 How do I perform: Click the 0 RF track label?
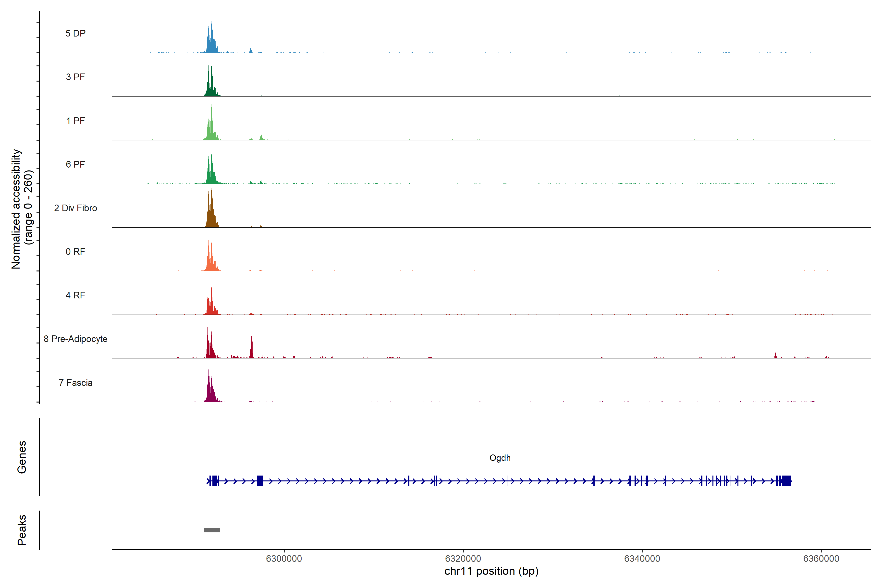[x=75, y=252]
